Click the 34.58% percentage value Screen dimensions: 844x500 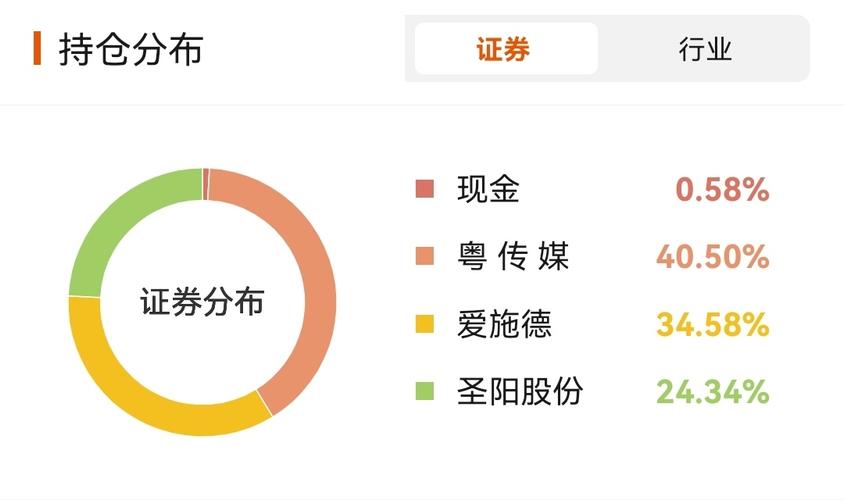tap(712, 324)
